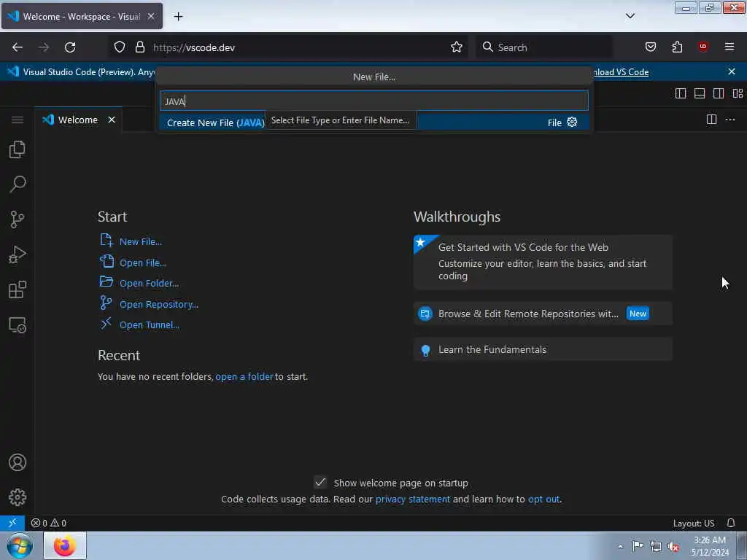Open Browse & Edit Remote Repositories walkthrough
Viewport: 747px width, 560px height.
pos(543,314)
